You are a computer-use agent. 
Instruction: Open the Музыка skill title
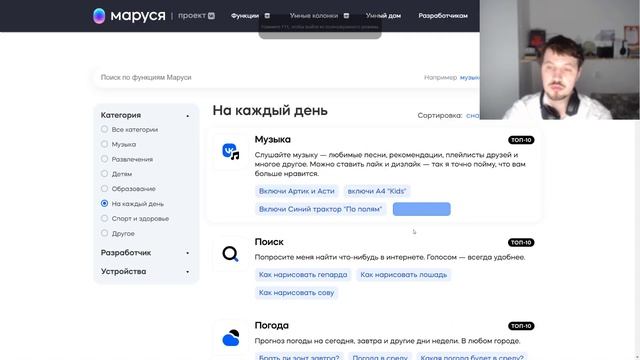(273, 139)
